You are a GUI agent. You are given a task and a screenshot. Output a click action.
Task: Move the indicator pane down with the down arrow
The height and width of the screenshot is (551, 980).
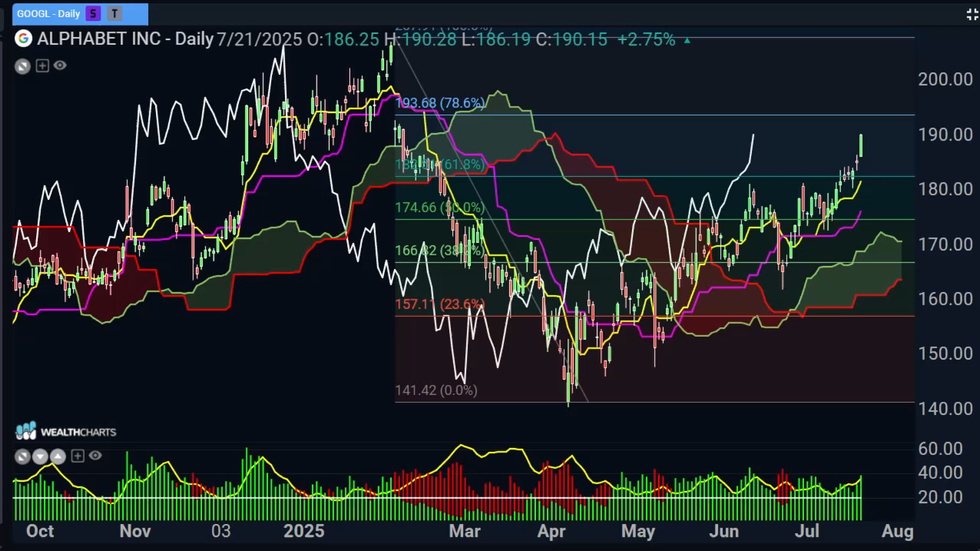coord(40,457)
